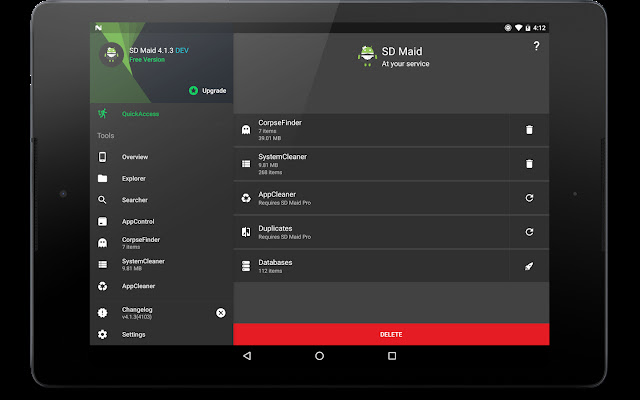Click the Searcher magnifier icon

[x=102, y=200]
